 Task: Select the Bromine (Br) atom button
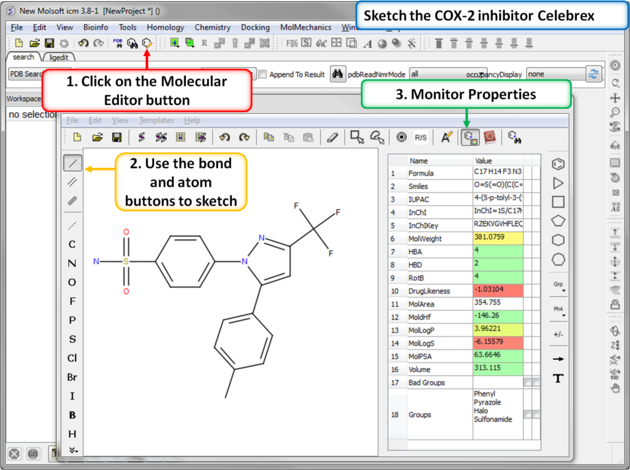click(x=72, y=377)
